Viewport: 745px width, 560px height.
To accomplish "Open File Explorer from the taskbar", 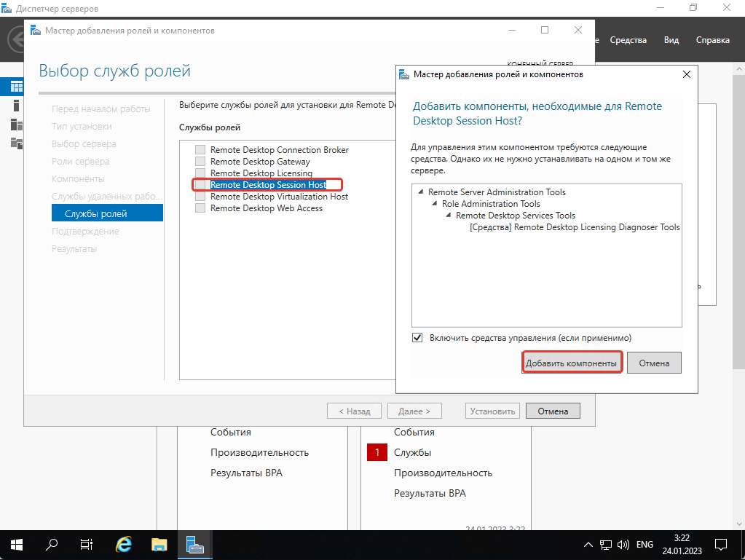I will pyautogui.click(x=159, y=544).
